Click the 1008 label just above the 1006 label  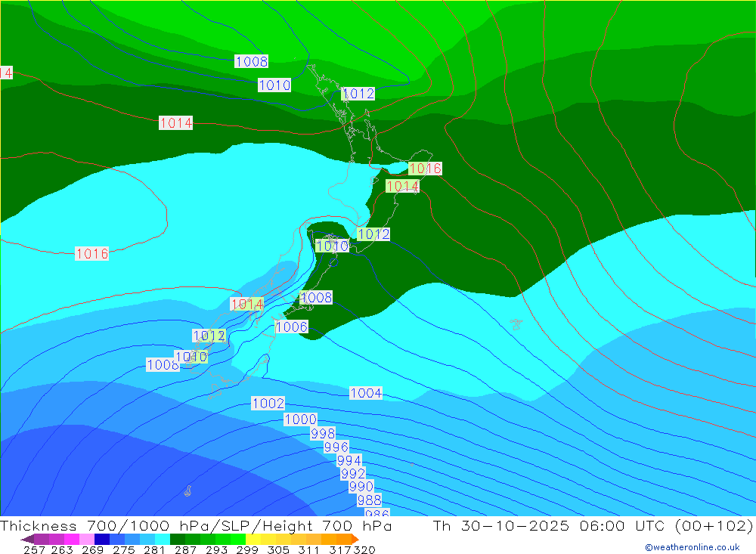pos(316,298)
